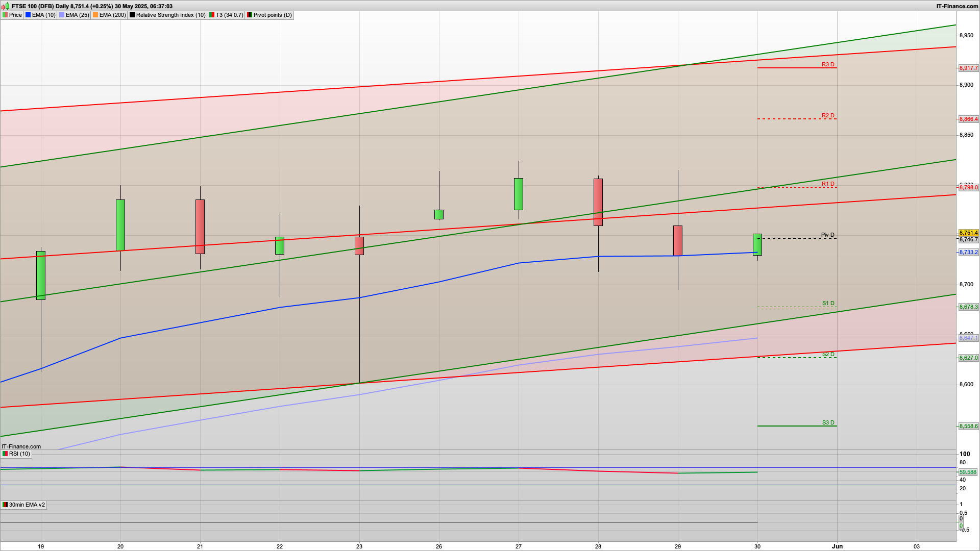Click the candlestick chart icon beside FTSE 100 title
The image size is (980, 551).
pos(6,6)
